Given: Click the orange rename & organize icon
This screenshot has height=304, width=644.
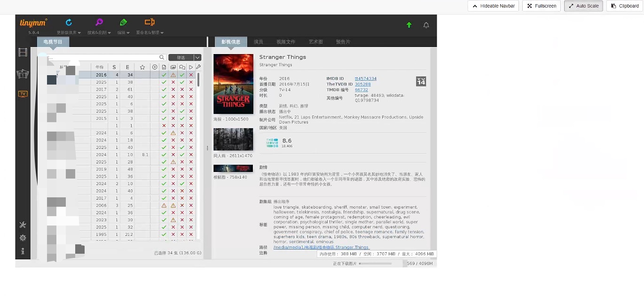Looking at the screenshot, I should tap(149, 23).
